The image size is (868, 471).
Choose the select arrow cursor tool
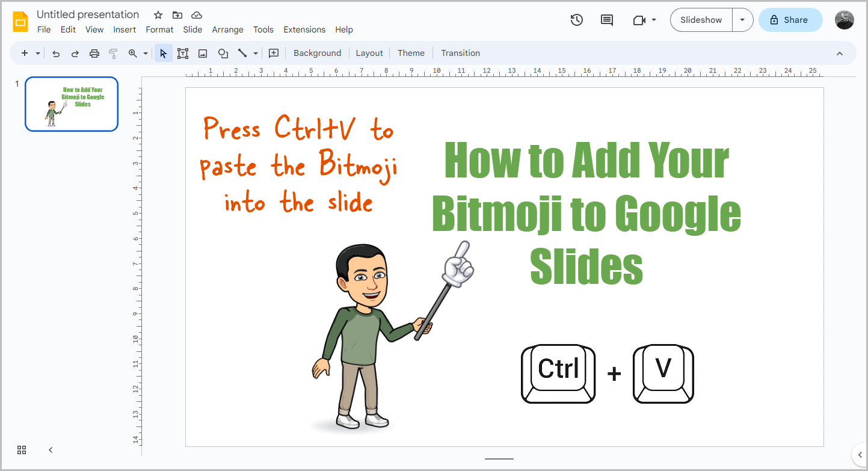coord(163,53)
